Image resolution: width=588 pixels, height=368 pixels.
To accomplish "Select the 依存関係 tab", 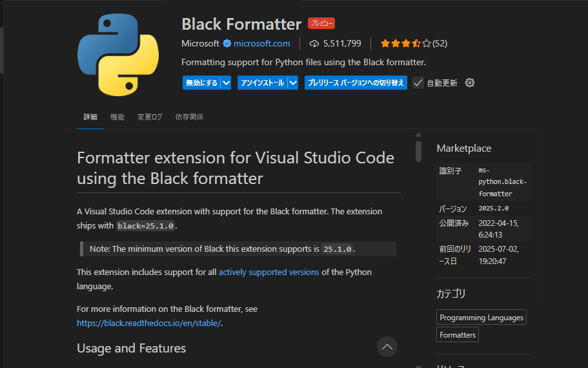I will click(x=189, y=117).
